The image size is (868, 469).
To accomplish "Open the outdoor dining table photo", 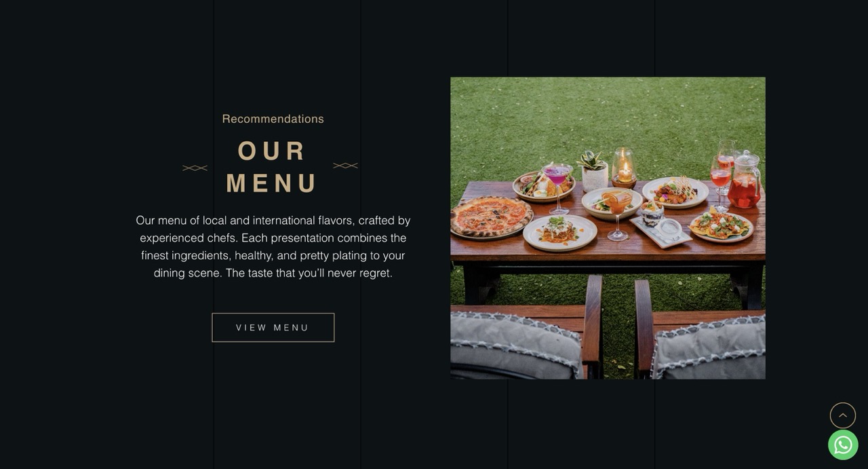I will pos(608,228).
